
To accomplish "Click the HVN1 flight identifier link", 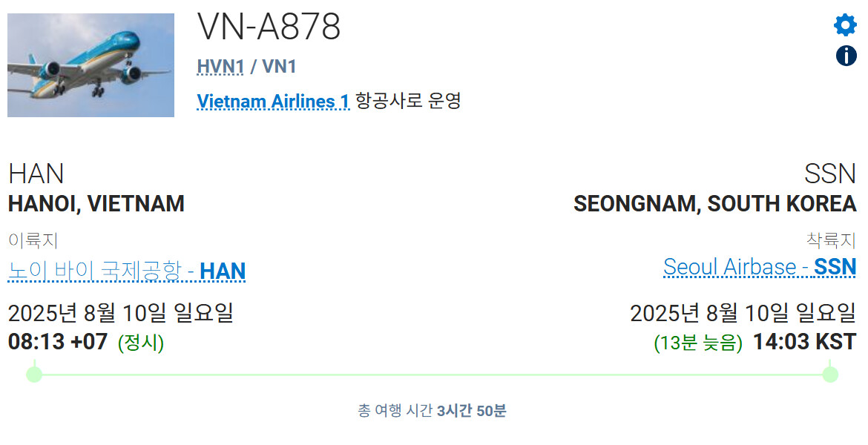I will tap(220, 67).
